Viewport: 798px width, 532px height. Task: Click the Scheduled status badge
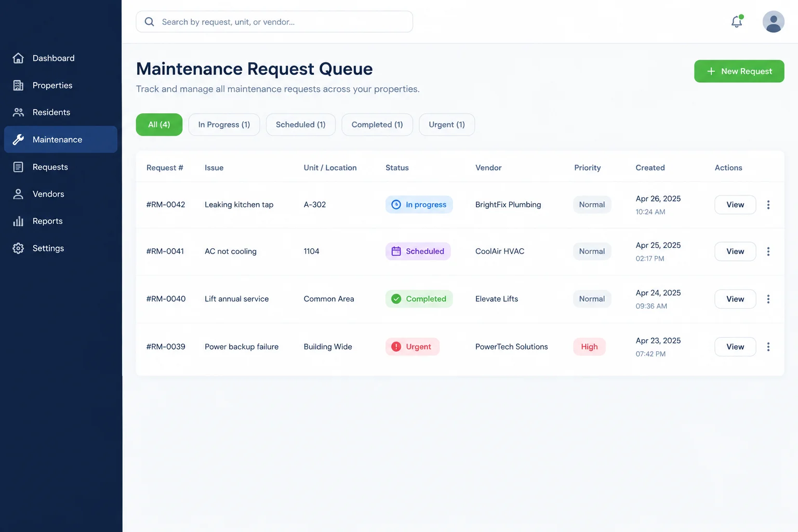point(418,251)
